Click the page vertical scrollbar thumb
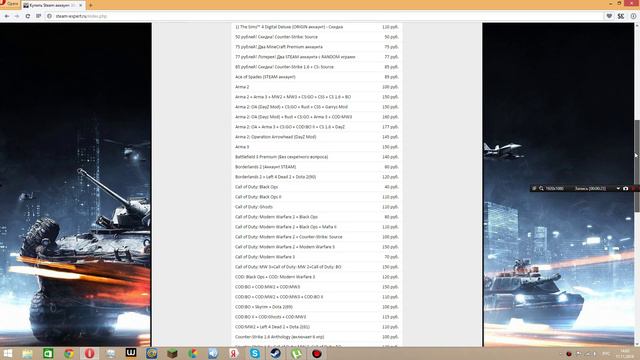This screenshot has height=360, width=640. click(x=637, y=166)
